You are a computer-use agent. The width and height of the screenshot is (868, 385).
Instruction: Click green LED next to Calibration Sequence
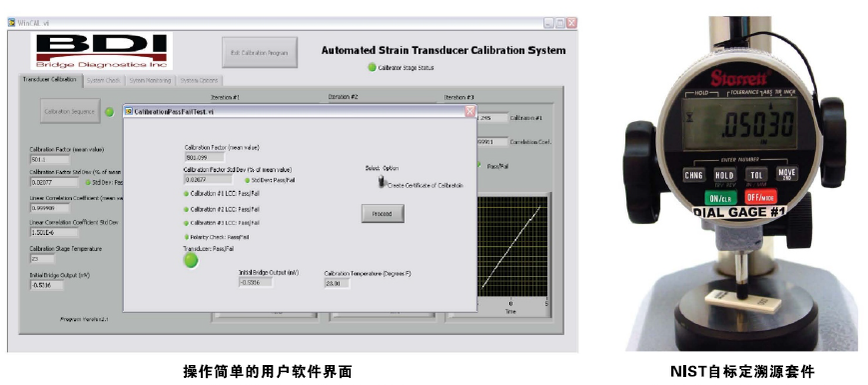click(x=110, y=112)
